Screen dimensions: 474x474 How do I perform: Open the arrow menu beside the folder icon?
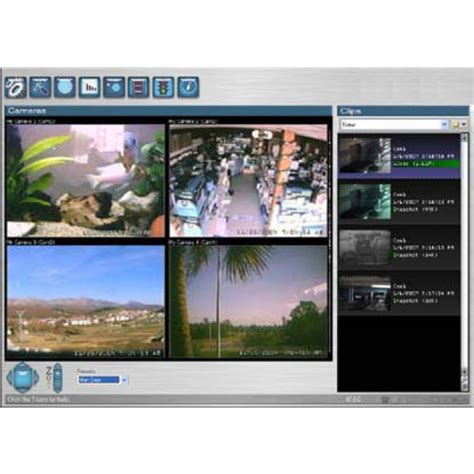coord(463,125)
